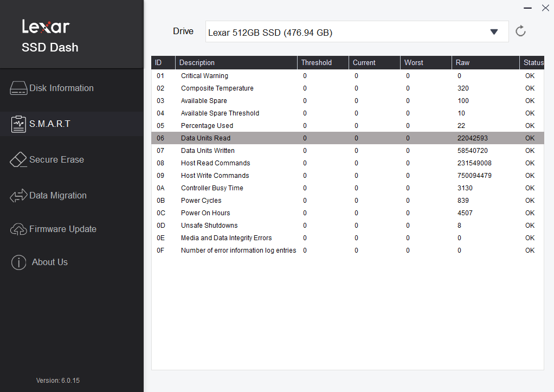Select the Data Units Read row
This screenshot has width=554, height=392.
347,138
